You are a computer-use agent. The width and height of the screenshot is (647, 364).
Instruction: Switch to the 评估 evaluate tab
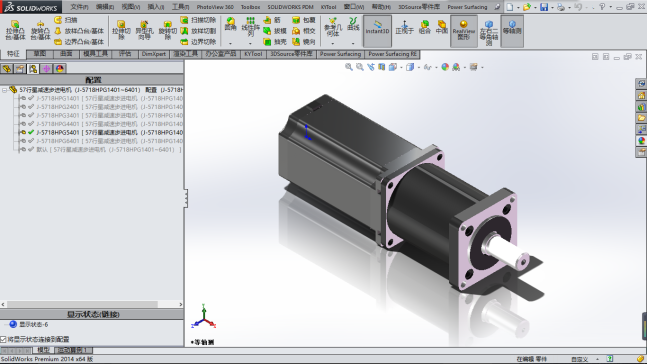[x=125, y=54]
